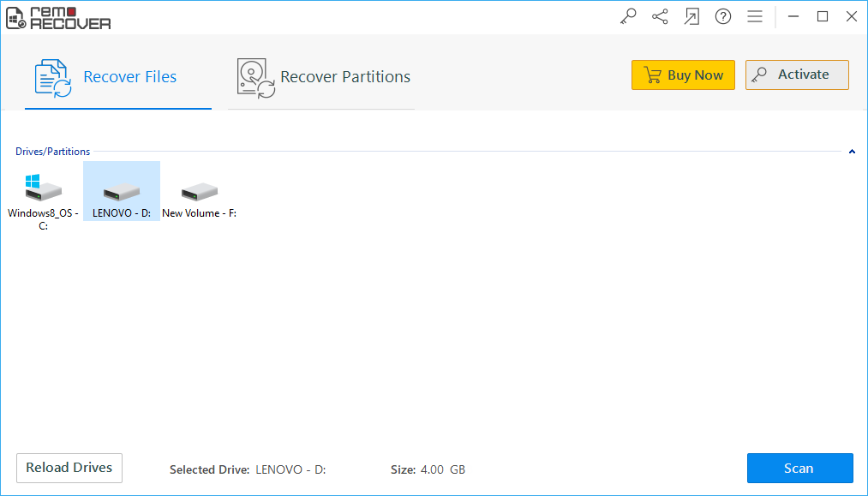Click the key icon inside the Activate button
The width and height of the screenshot is (868, 496).
[x=759, y=75]
